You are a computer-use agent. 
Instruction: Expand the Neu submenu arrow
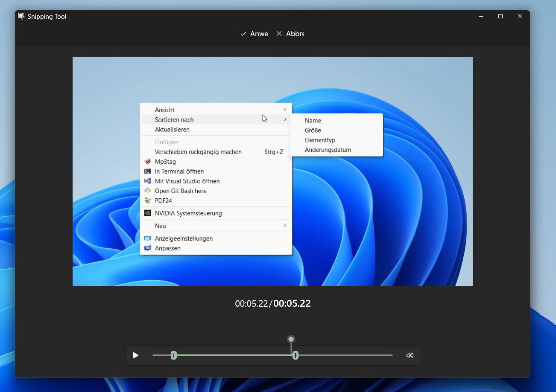click(285, 226)
